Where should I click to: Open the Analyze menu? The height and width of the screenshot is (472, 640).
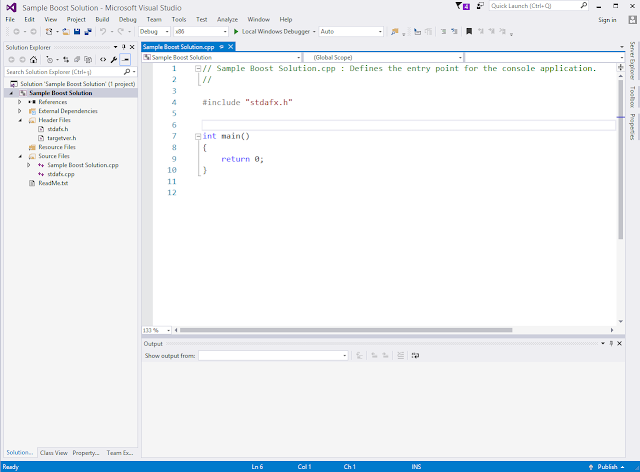[227, 19]
